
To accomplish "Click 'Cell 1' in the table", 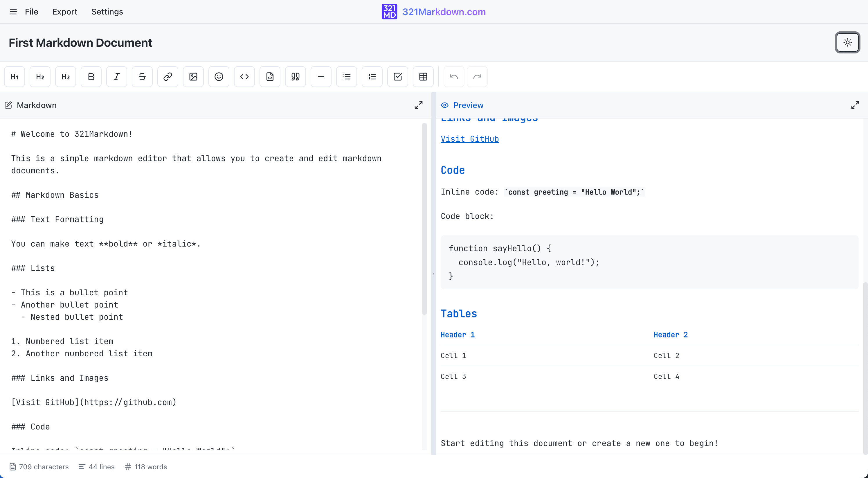I will click(453, 356).
